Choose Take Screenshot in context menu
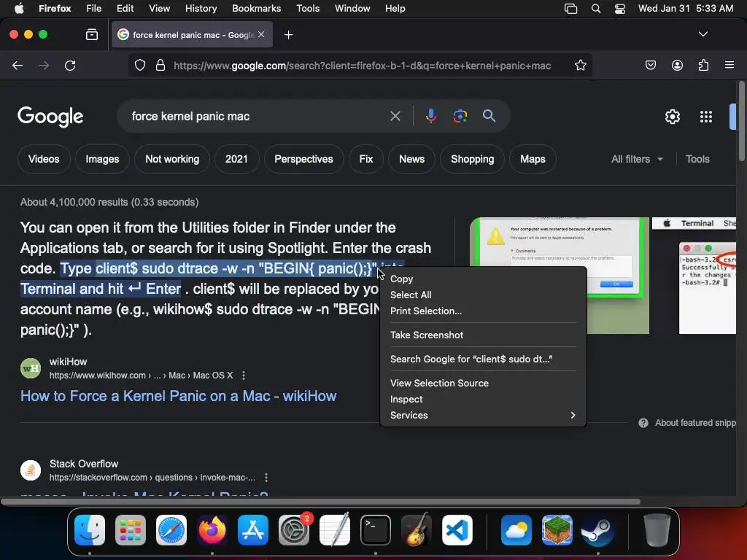Image resolution: width=747 pixels, height=560 pixels. pos(483,335)
